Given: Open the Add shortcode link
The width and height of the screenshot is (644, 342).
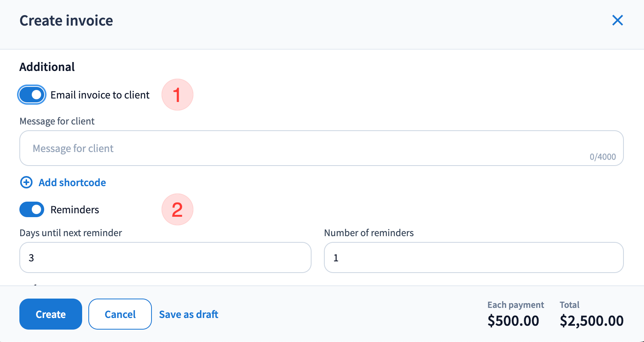Looking at the screenshot, I should 72,182.
